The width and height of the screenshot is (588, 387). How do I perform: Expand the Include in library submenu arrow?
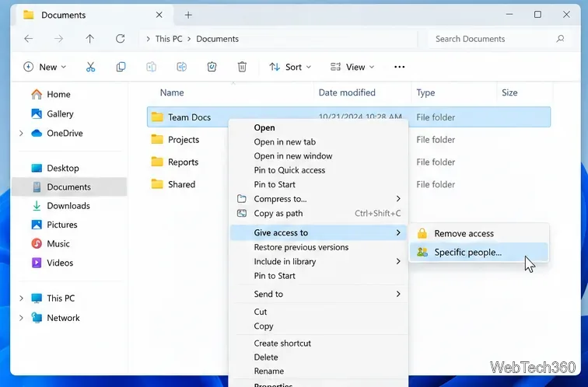click(x=398, y=261)
